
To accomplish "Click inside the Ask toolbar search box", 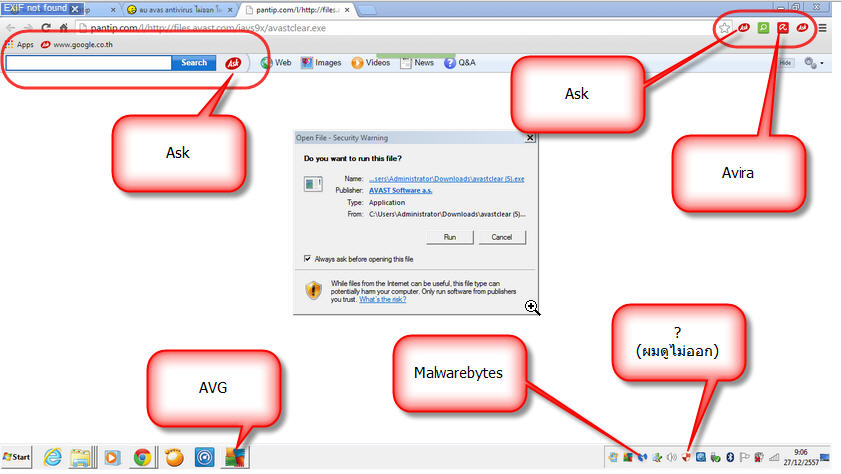I will click(88, 63).
